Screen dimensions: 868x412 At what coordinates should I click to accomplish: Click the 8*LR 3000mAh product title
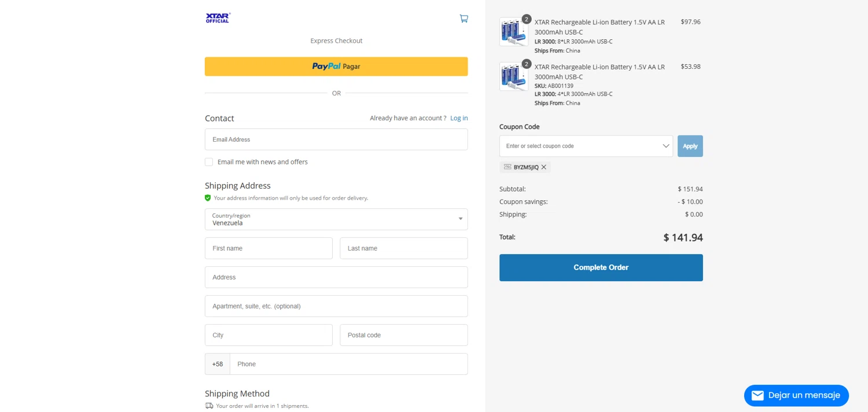coord(599,27)
